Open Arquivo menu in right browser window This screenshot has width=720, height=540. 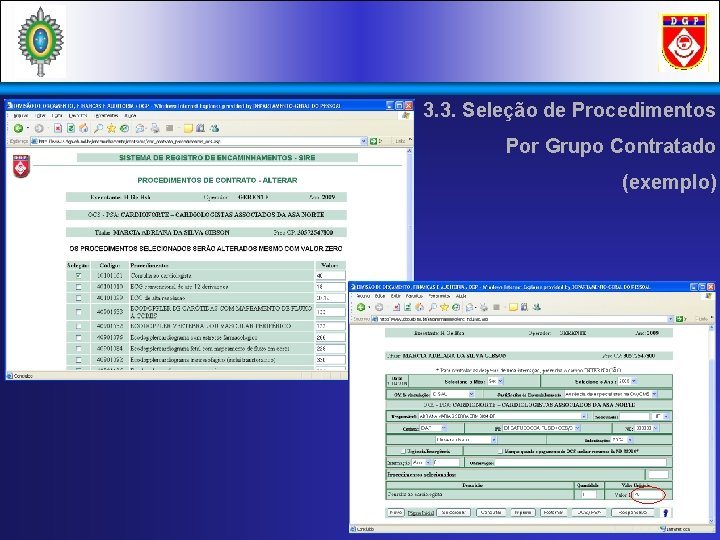pyautogui.click(x=363, y=296)
